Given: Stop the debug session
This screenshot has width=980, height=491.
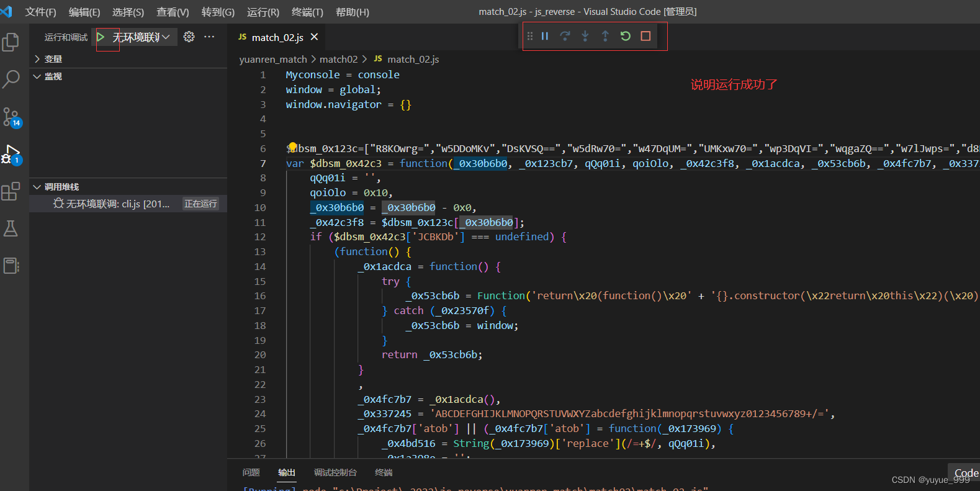Looking at the screenshot, I should point(645,36).
